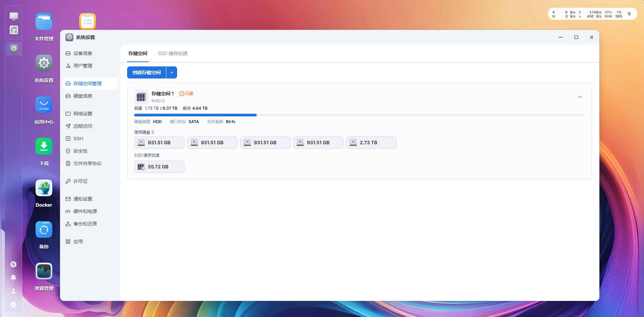Screen dimensions: 644x317
Task: Minimize the 系统设置 window
Action: 561,37
